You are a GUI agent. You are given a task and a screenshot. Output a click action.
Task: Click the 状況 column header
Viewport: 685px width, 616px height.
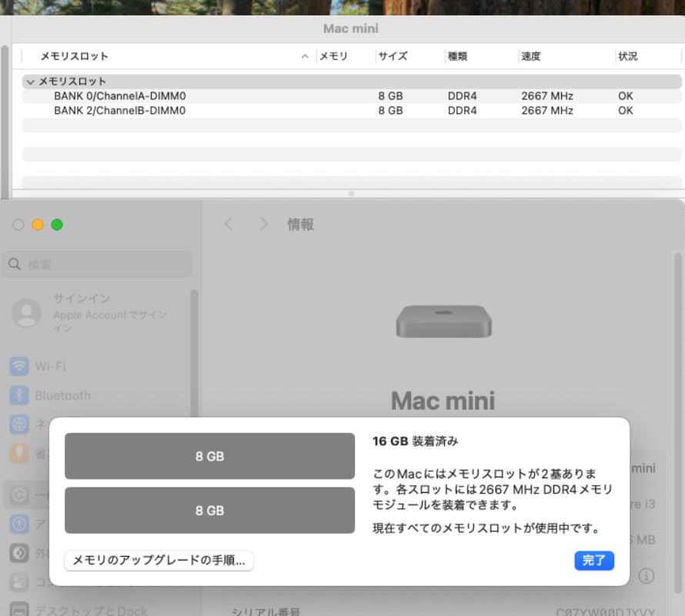(x=648, y=56)
